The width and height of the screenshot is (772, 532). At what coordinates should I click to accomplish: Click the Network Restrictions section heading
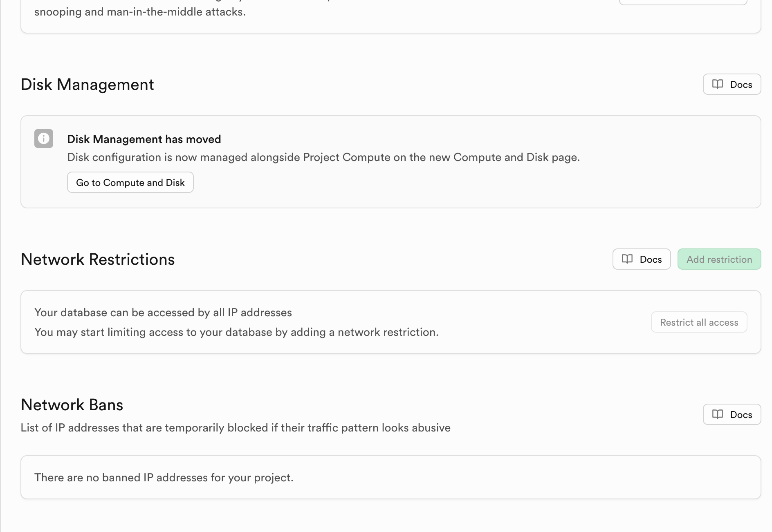click(98, 259)
